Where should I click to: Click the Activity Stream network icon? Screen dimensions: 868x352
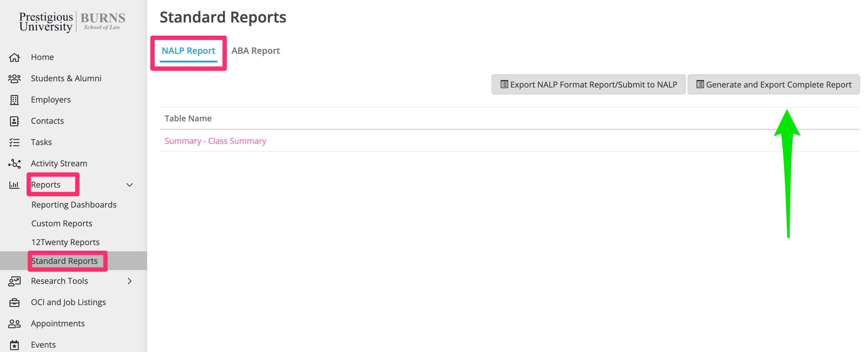(14, 163)
